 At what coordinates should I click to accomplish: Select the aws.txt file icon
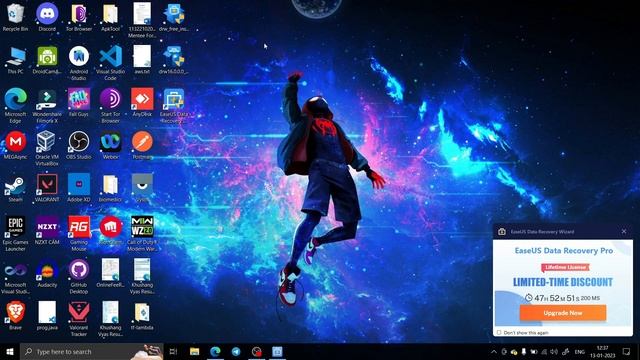(x=142, y=60)
